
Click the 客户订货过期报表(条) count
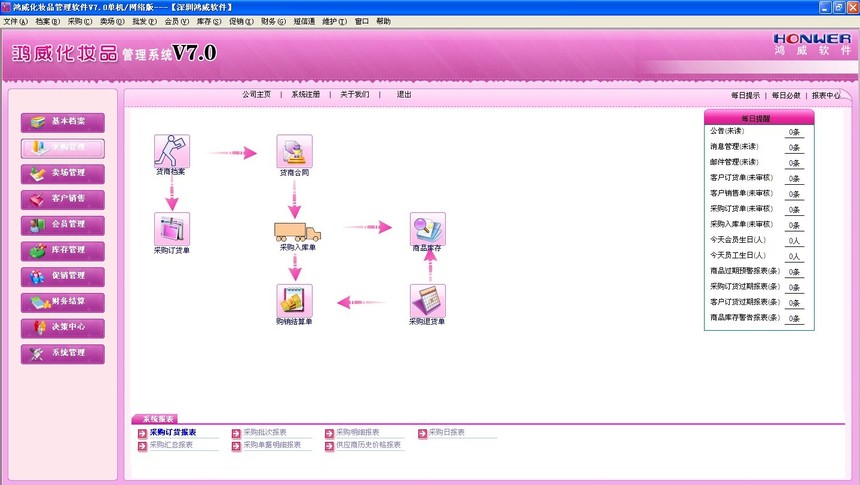click(x=794, y=303)
